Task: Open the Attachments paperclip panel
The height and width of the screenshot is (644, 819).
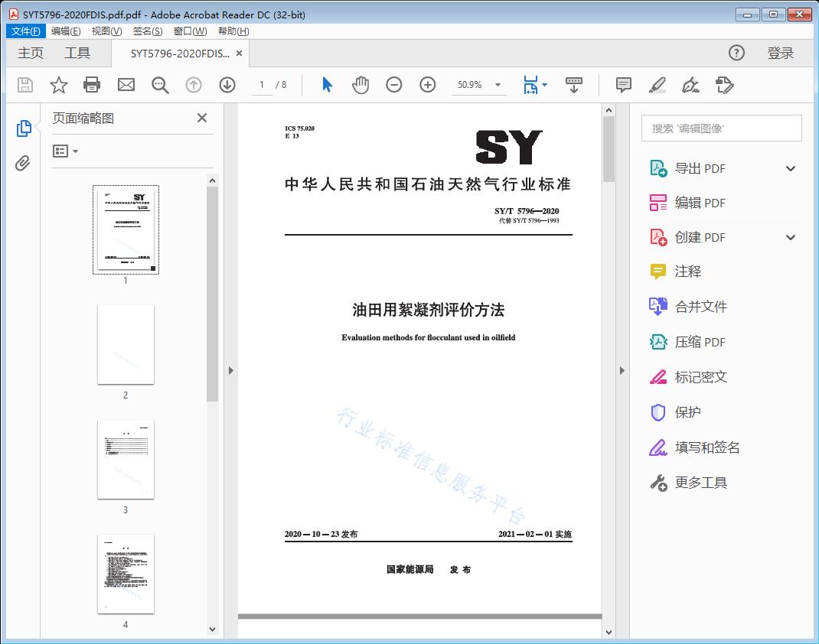Action: point(23,163)
